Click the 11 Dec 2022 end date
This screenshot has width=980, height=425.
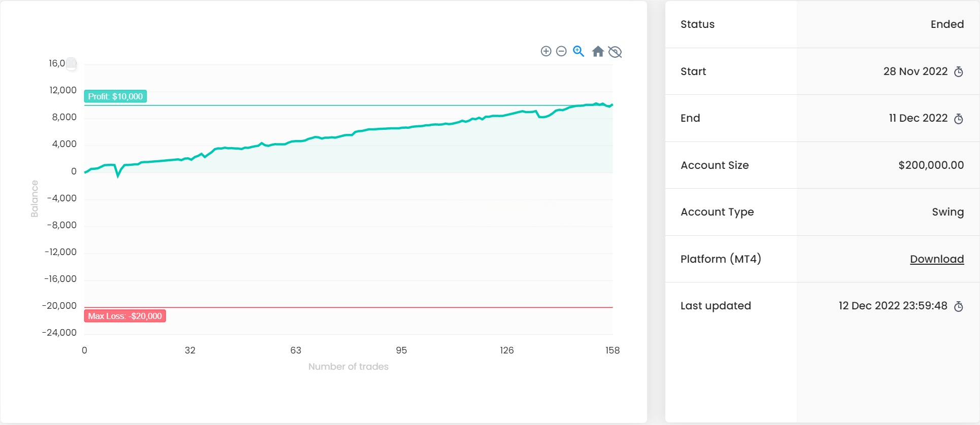point(918,118)
